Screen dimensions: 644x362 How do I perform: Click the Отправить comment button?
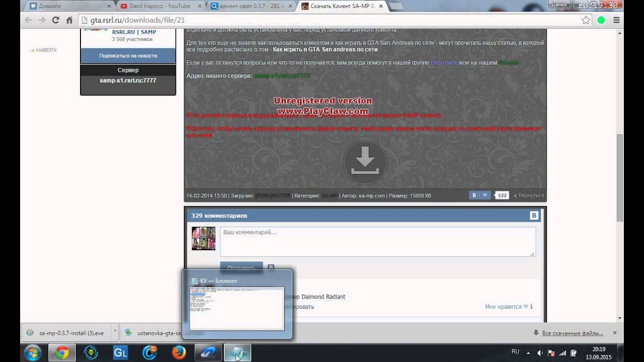[241, 267]
